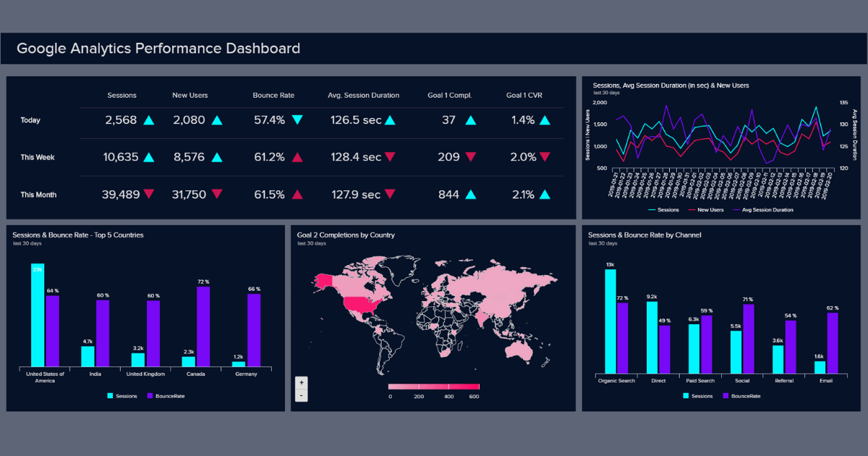The height and width of the screenshot is (456, 868).
Task: Click the Google Analytics Performance Dashboard title
Action: (158, 48)
